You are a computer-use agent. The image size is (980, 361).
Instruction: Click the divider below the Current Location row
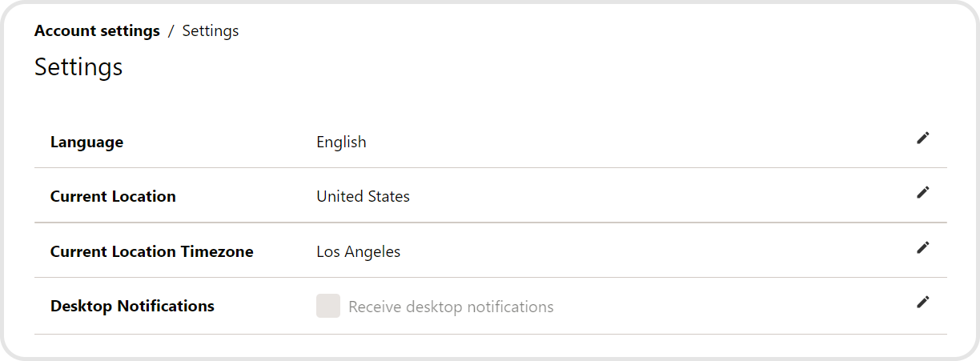[x=490, y=223]
